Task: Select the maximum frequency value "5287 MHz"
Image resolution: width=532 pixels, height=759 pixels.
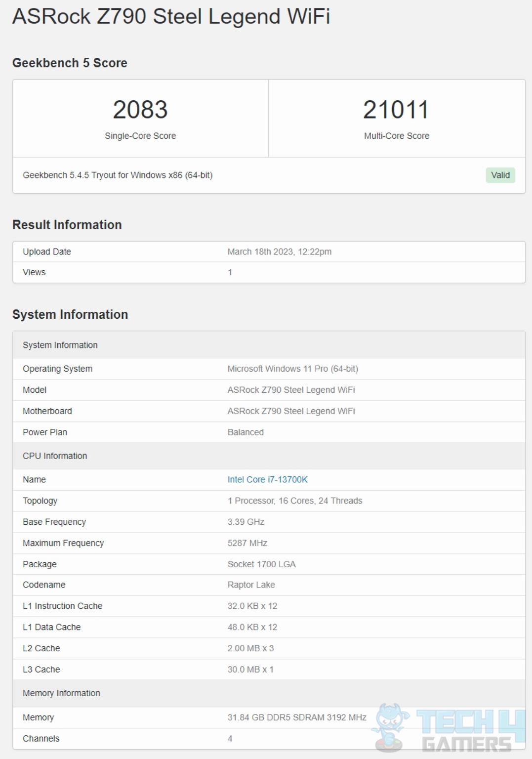Action: pyautogui.click(x=247, y=543)
